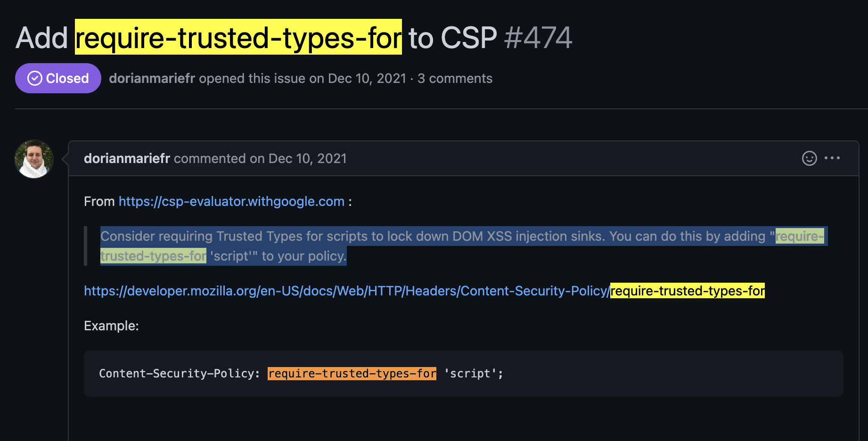This screenshot has height=441, width=868.
Task: Click the '3 comments' text in header
Action: [455, 78]
